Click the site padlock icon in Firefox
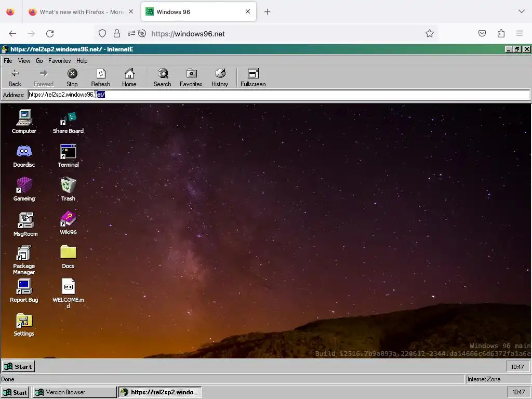This screenshot has height=399, width=532. tap(117, 33)
